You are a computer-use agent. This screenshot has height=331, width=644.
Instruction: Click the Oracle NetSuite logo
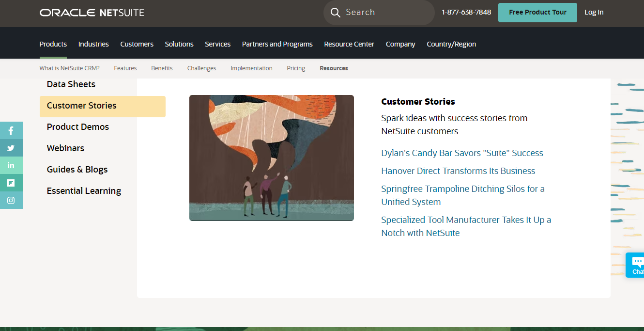[92, 13]
